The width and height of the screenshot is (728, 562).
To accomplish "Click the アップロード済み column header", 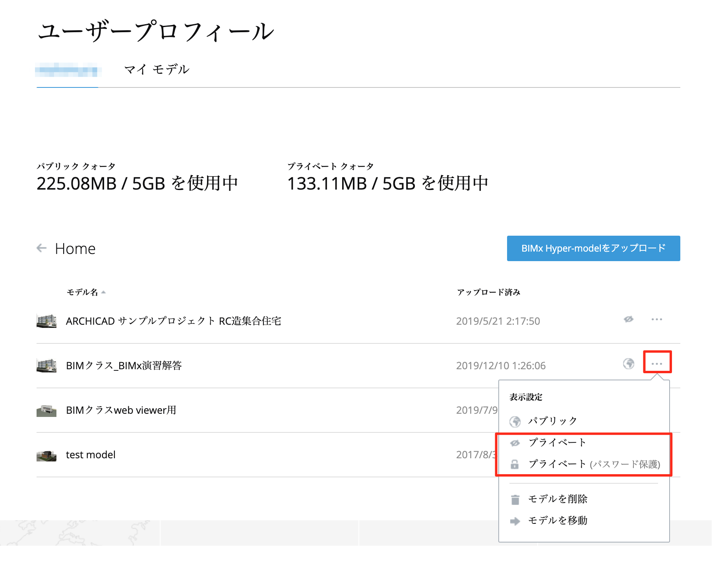I will [x=488, y=292].
